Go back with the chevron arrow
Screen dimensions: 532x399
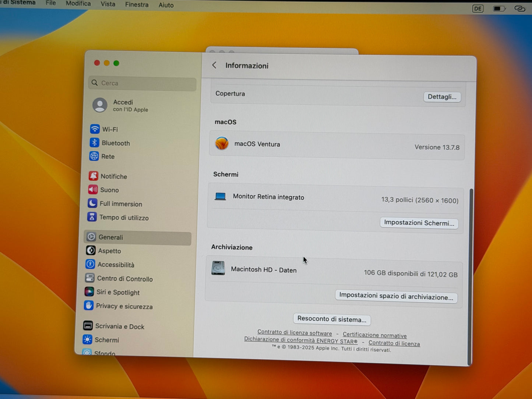tap(214, 65)
